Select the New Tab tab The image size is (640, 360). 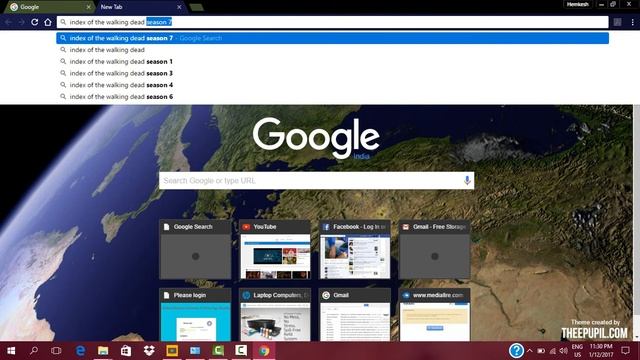tap(141, 7)
